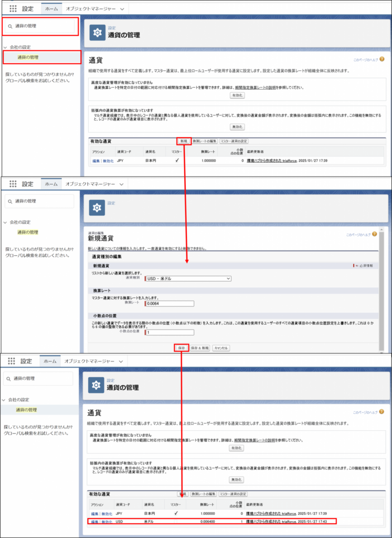The image size is (392, 538).
Task: Click the gear icon beside the top 通貨の管理 header
Action: coord(97,33)
